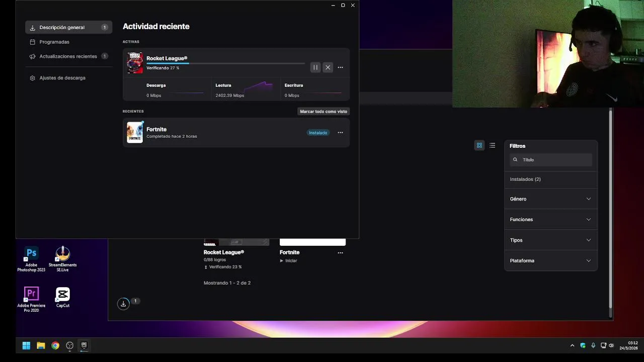Cancel the Rocket League download

pos(328,67)
